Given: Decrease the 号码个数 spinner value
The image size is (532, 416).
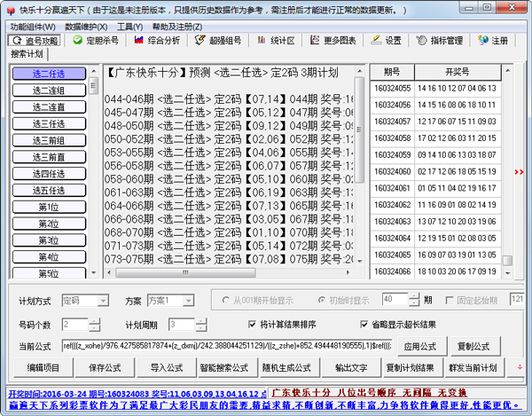Looking at the screenshot, I should [x=94, y=328].
